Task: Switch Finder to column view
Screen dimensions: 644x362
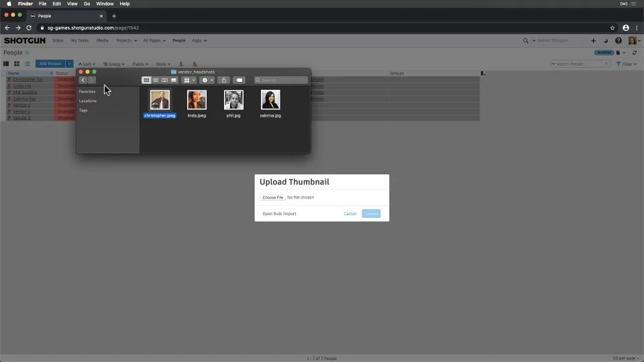Action: (164, 80)
